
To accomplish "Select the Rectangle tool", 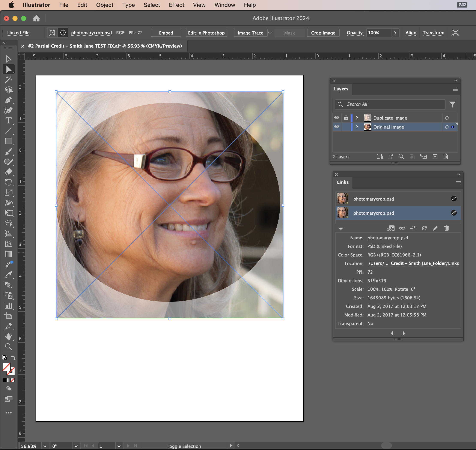I will click(8, 141).
